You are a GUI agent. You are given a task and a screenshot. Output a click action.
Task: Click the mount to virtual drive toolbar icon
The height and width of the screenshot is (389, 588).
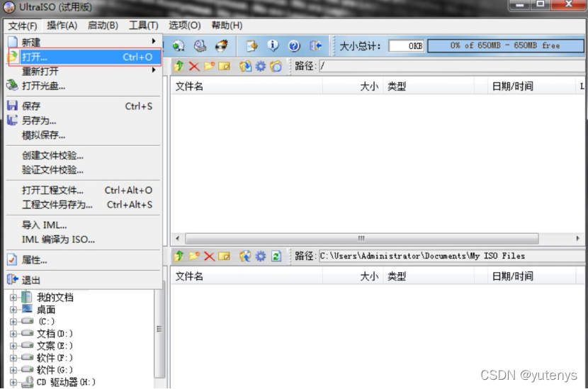click(x=179, y=46)
